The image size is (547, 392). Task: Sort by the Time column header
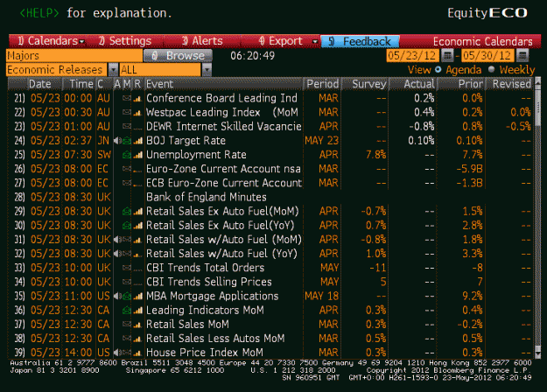[81, 84]
